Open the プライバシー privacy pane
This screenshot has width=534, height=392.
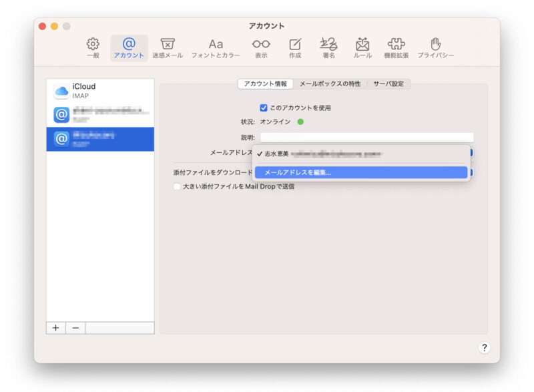coord(435,48)
